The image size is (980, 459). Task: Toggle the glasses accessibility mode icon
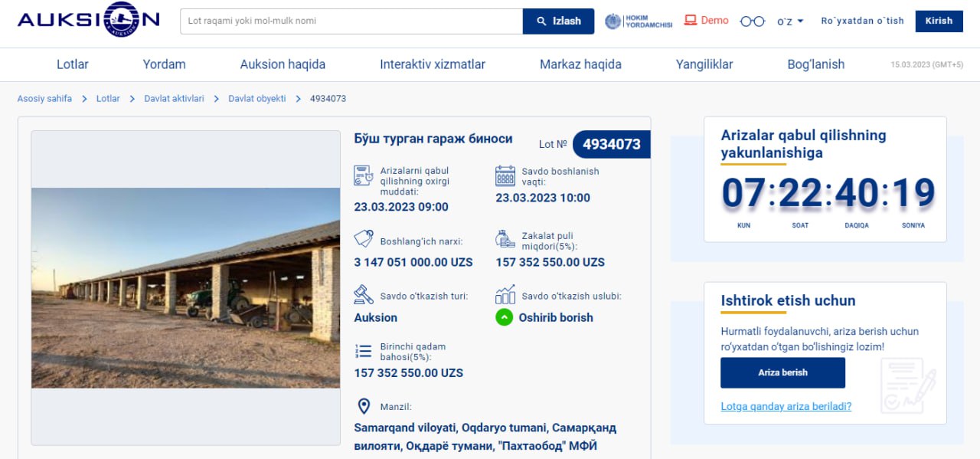[x=752, y=21]
